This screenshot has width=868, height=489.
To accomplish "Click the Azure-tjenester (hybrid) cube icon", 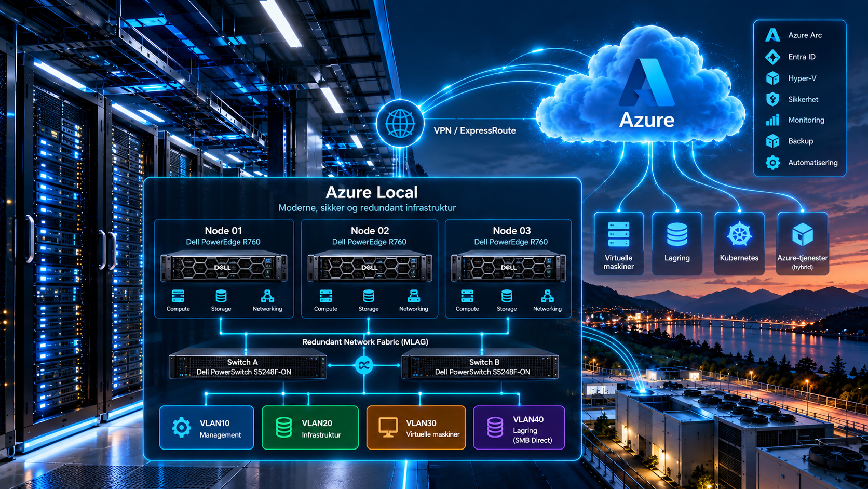I will pos(802,234).
